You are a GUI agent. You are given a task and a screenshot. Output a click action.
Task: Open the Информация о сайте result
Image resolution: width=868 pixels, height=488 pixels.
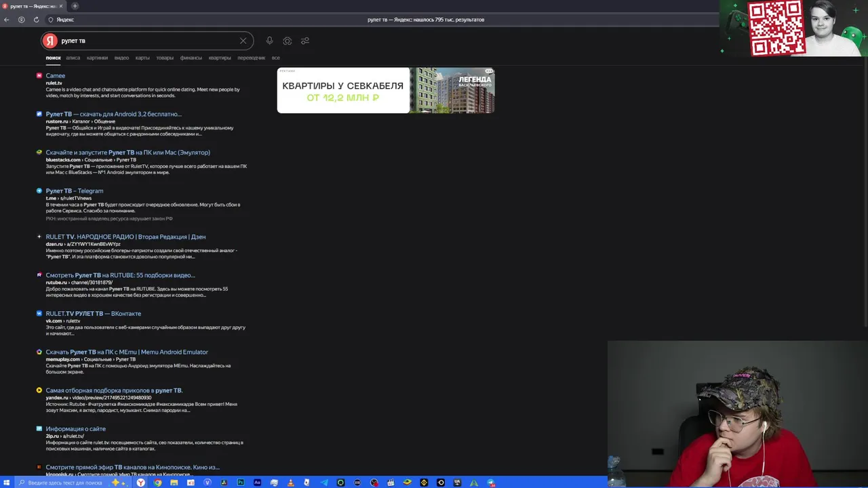[76, 429]
